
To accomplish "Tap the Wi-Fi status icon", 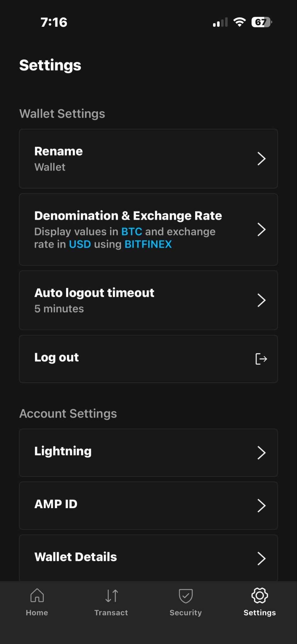I will pos(239,22).
